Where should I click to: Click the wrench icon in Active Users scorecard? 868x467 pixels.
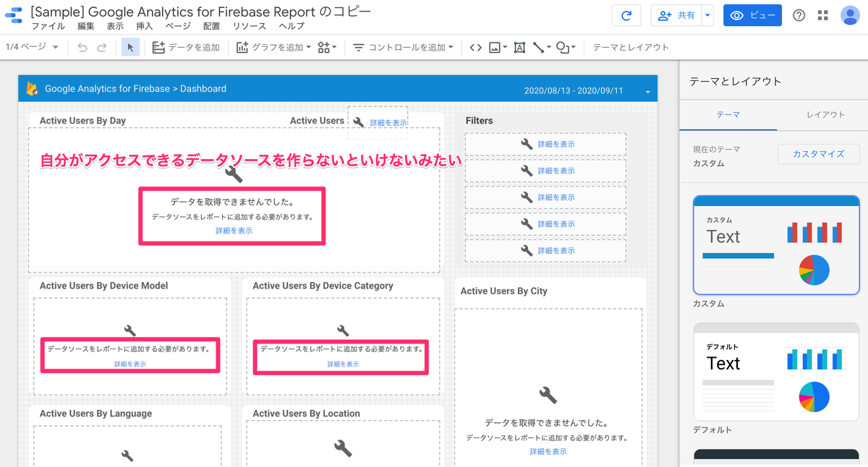(359, 122)
